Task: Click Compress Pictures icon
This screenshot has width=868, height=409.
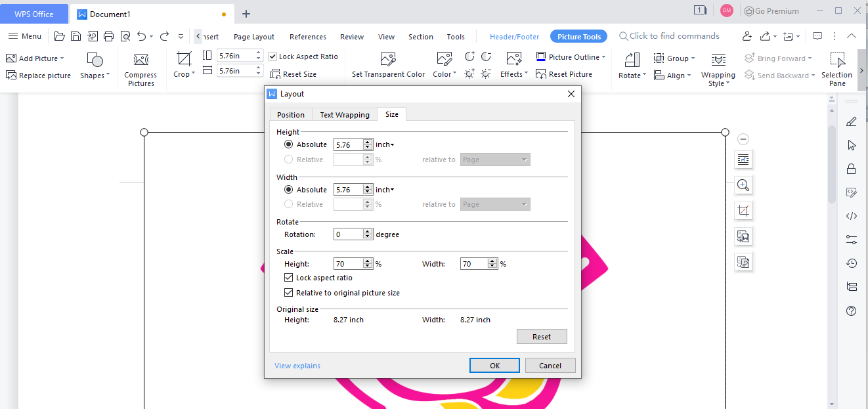Action: pyautogui.click(x=141, y=60)
